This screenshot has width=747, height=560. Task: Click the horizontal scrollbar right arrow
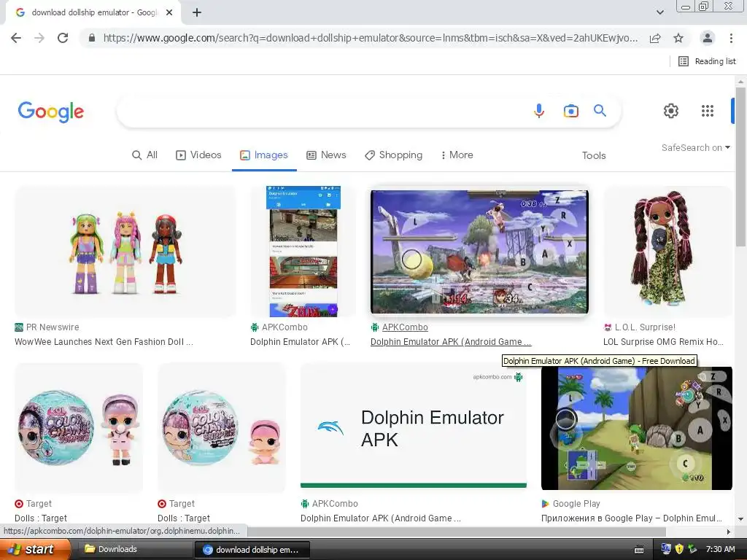click(729, 532)
